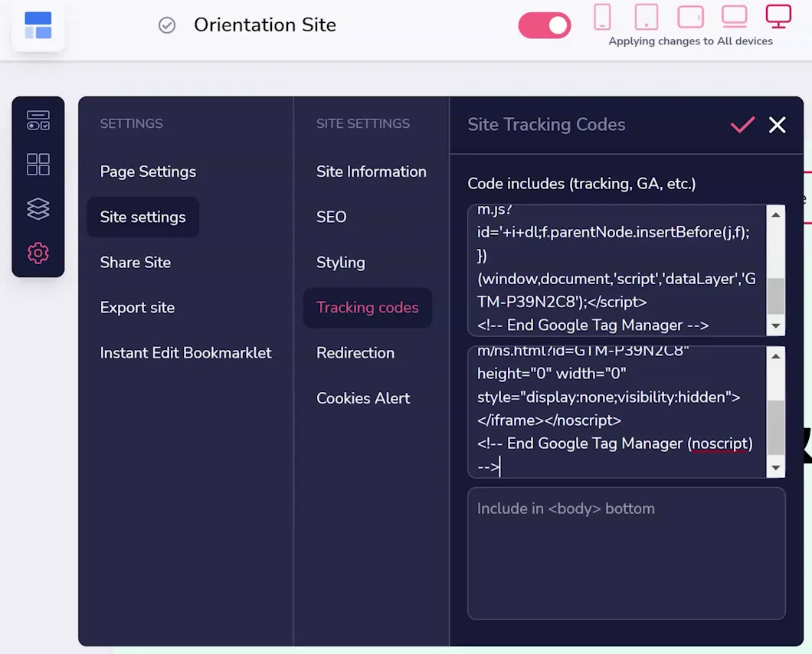812x654 pixels.
Task: Click the underlined word noscript
Action: [720, 443]
